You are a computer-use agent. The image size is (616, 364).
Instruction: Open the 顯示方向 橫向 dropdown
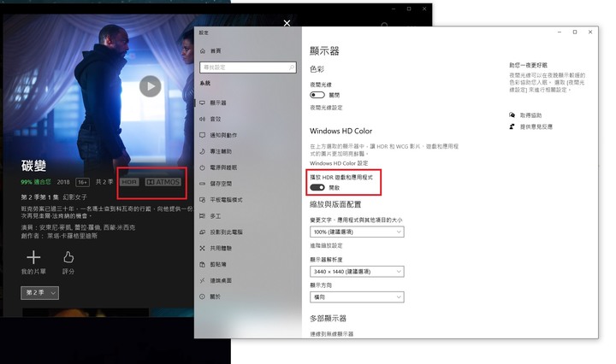coord(357,297)
